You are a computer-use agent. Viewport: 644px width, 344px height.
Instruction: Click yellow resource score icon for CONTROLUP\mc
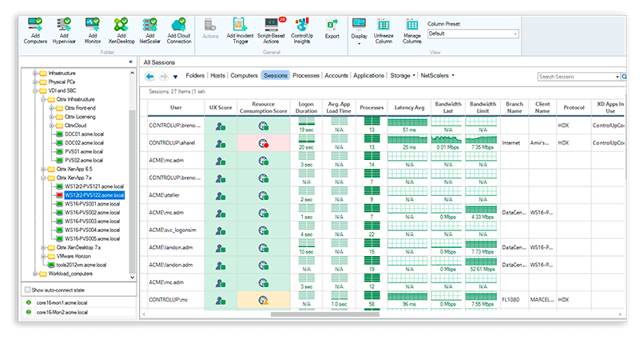[x=263, y=301]
